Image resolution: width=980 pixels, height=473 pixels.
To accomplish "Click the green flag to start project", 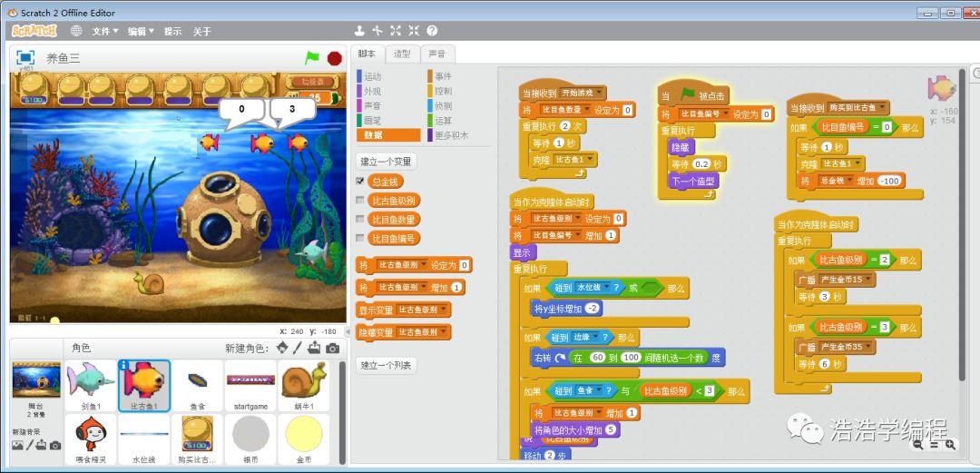I will tap(311, 58).
